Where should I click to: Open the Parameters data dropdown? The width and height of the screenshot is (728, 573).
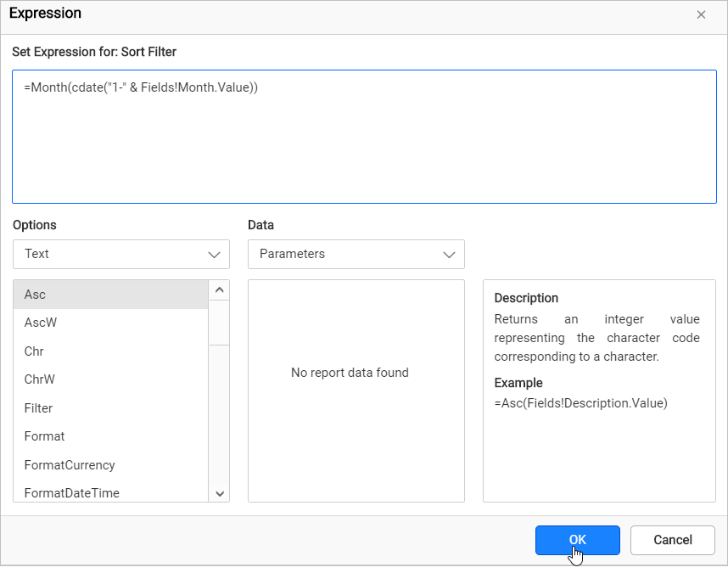tap(356, 254)
